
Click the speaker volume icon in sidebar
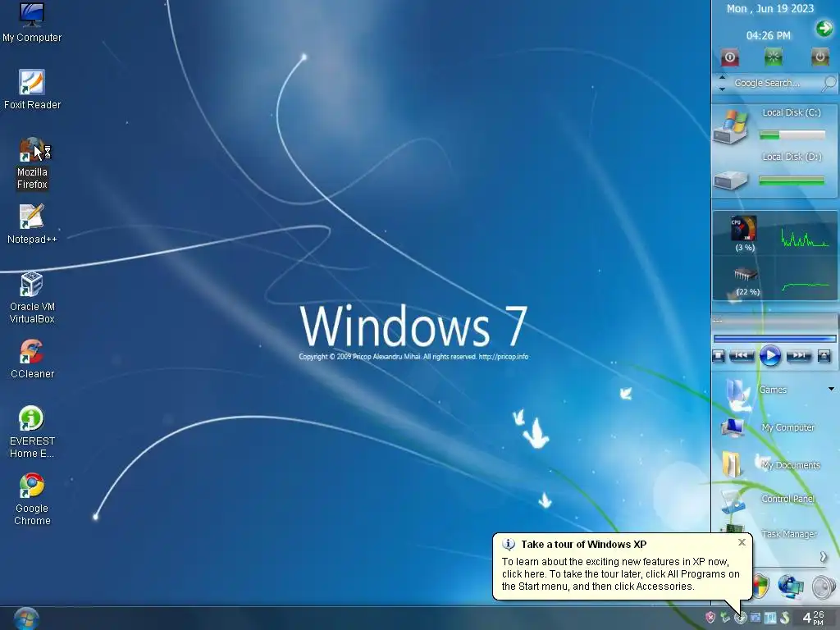click(x=824, y=587)
